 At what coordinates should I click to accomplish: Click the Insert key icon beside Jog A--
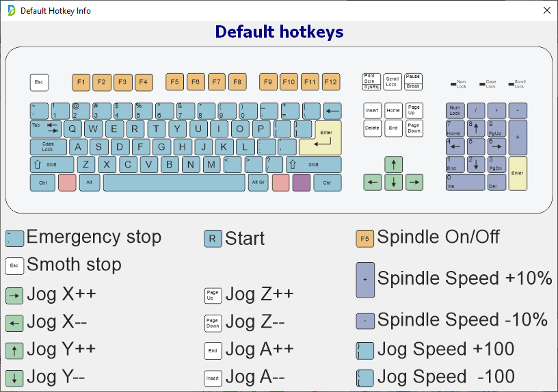coord(213,378)
